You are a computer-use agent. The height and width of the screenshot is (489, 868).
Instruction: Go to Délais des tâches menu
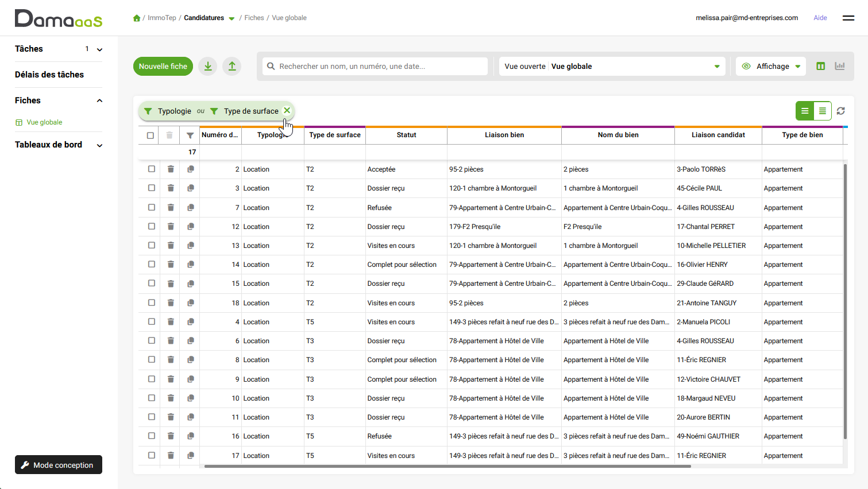49,75
